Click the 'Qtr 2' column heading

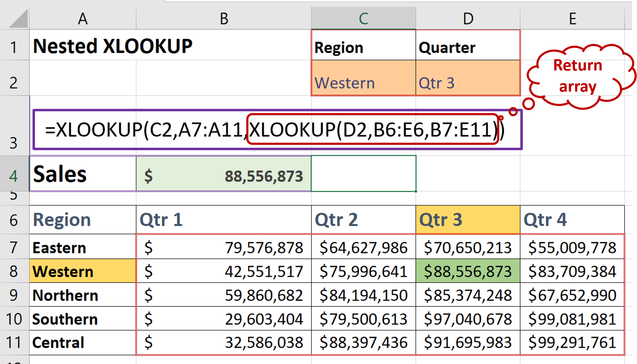point(364,220)
